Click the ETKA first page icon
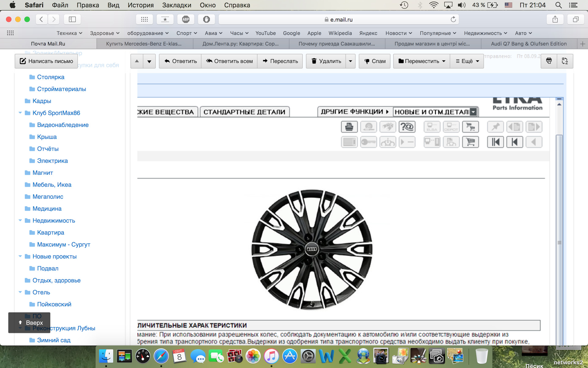Image resolution: width=588 pixels, height=368 pixels. pos(495,142)
